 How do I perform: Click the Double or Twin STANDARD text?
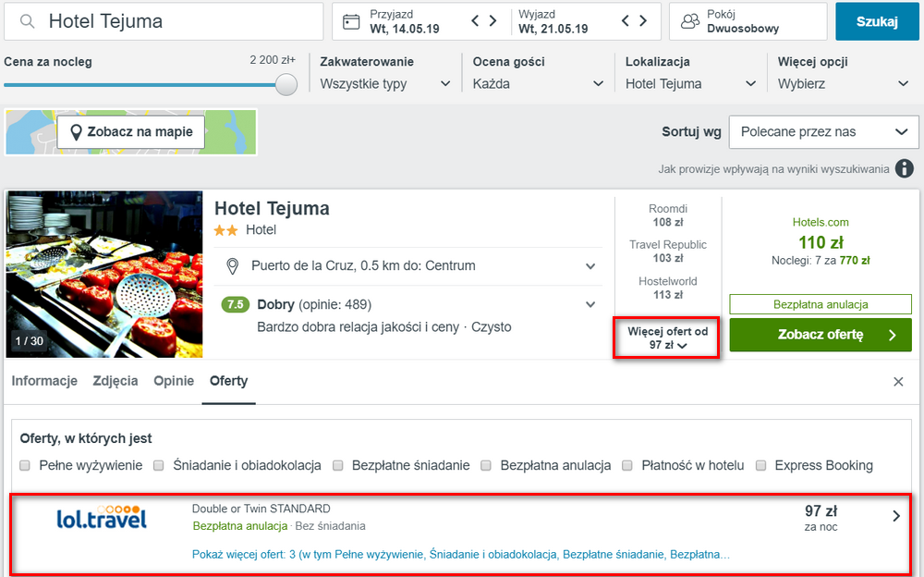tap(261, 509)
